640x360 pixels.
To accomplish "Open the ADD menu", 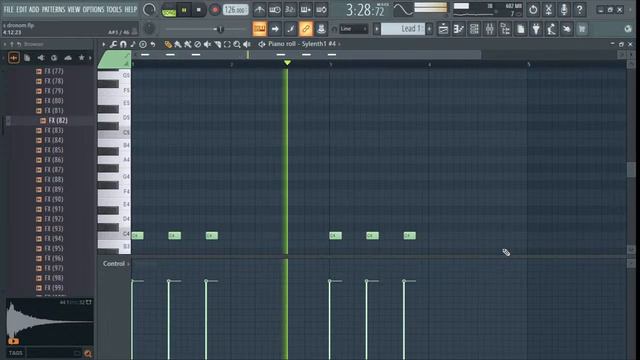I will point(34,9).
